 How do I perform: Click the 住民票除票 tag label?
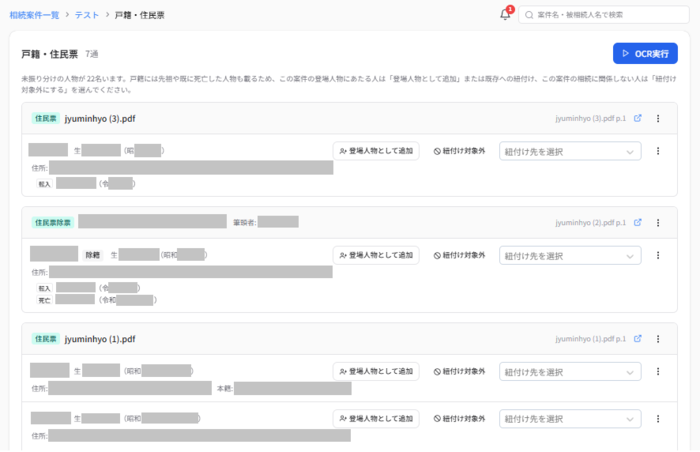(x=53, y=222)
